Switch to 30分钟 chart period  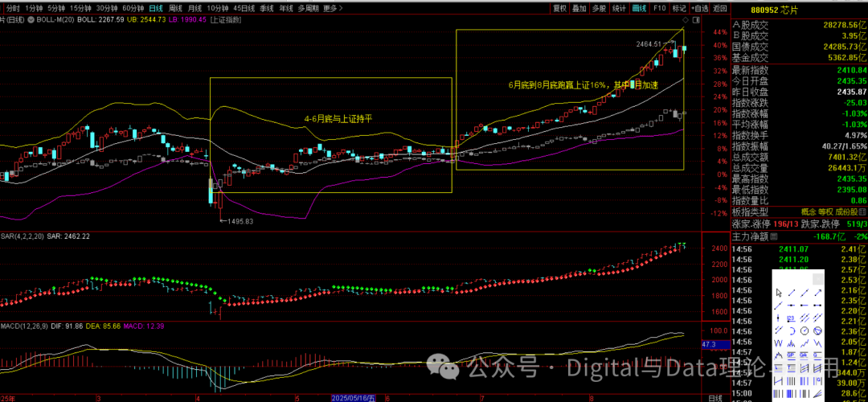pyautogui.click(x=107, y=8)
